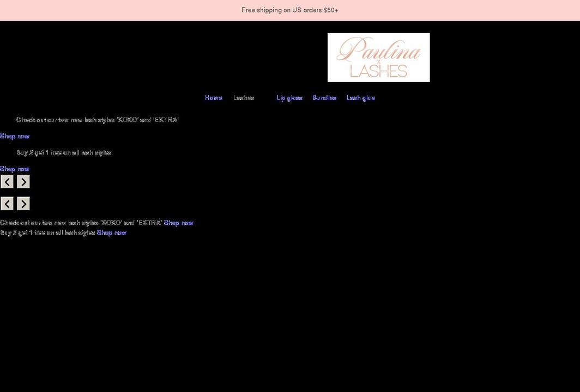This screenshot has height=392, width=580.
Task: Select the previous arrow on the second carousel
Action: coord(7,203)
